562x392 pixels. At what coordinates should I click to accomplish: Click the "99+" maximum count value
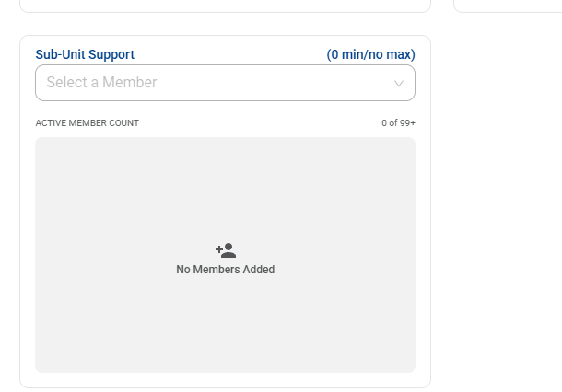coord(406,123)
